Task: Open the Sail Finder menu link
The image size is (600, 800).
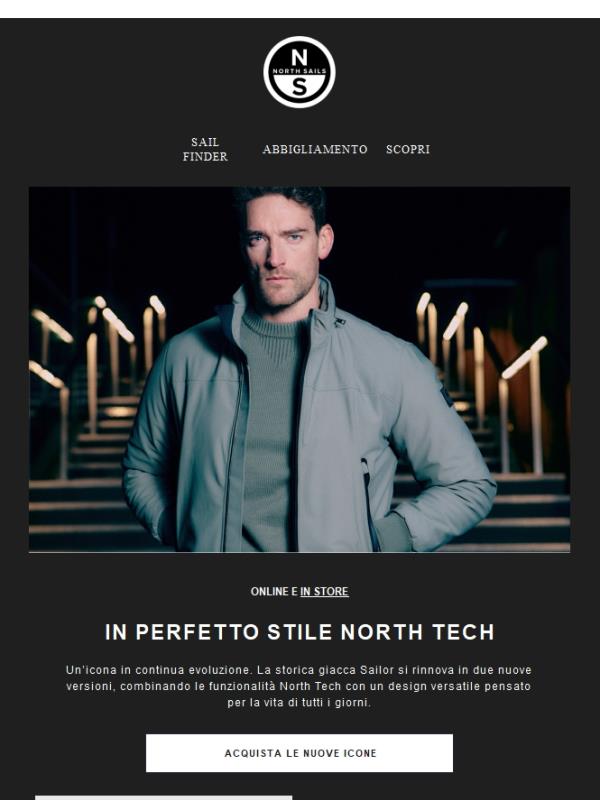Action: (205, 149)
